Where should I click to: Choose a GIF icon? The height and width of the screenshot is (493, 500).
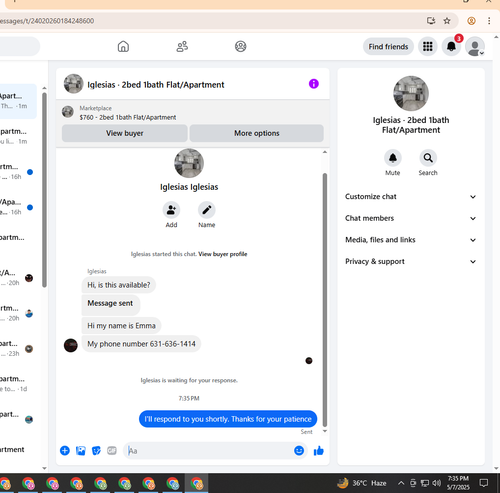click(x=112, y=451)
